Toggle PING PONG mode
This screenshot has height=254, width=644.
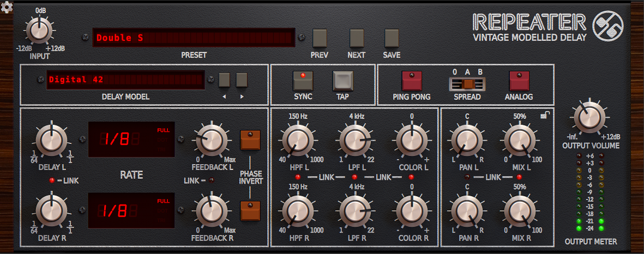[412, 81]
